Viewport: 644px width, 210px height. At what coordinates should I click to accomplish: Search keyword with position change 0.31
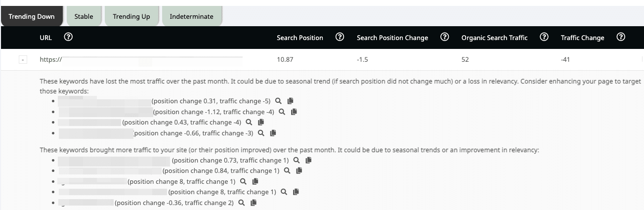point(279,101)
